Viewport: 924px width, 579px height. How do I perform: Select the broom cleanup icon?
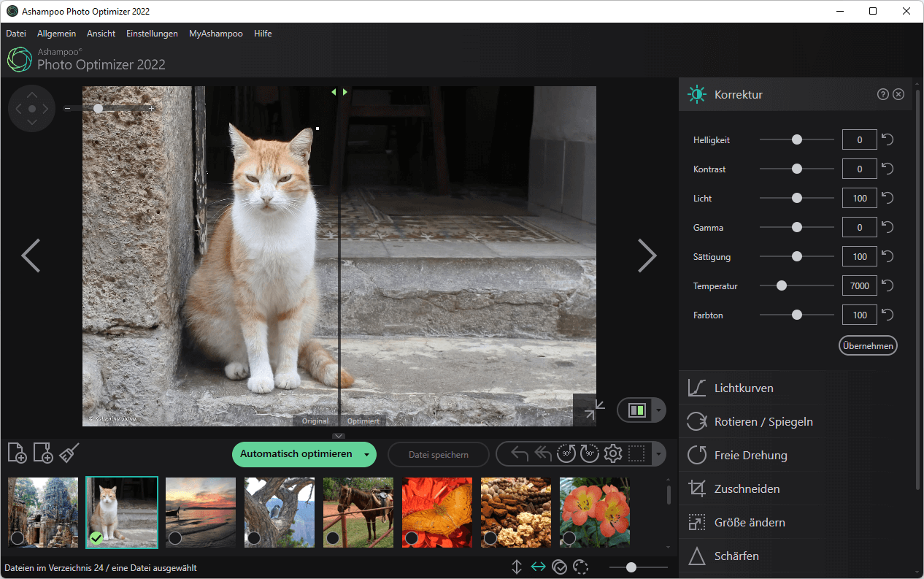tap(68, 453)
